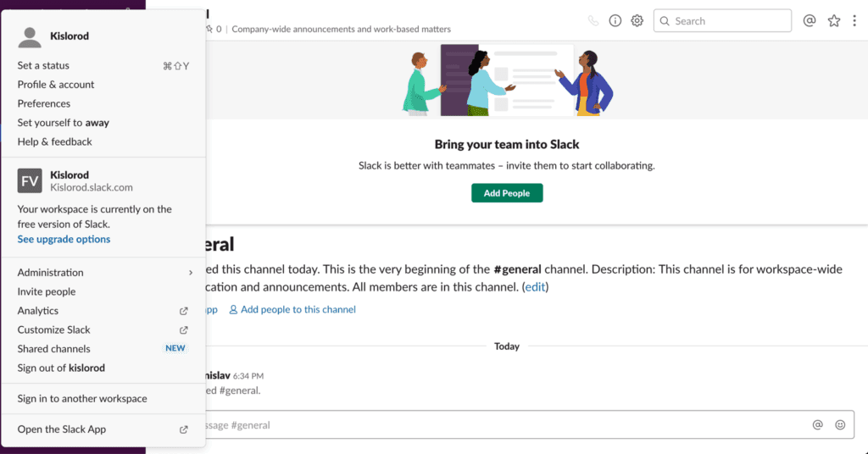Open emoji picker in message box
Viewport: 868px width, 454px height.
coord(840,425)
